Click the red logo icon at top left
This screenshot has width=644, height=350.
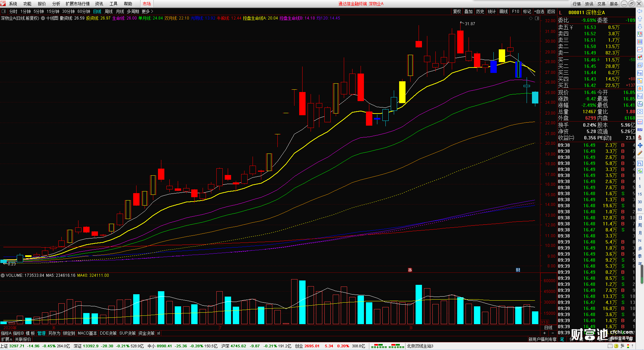tap(3, 3)
